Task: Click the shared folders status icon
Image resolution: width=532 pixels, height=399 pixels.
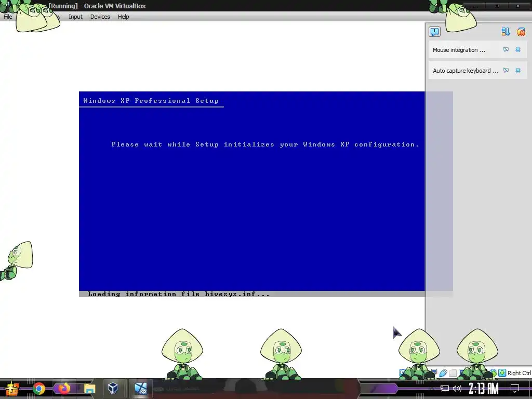Action: (453, 373)
